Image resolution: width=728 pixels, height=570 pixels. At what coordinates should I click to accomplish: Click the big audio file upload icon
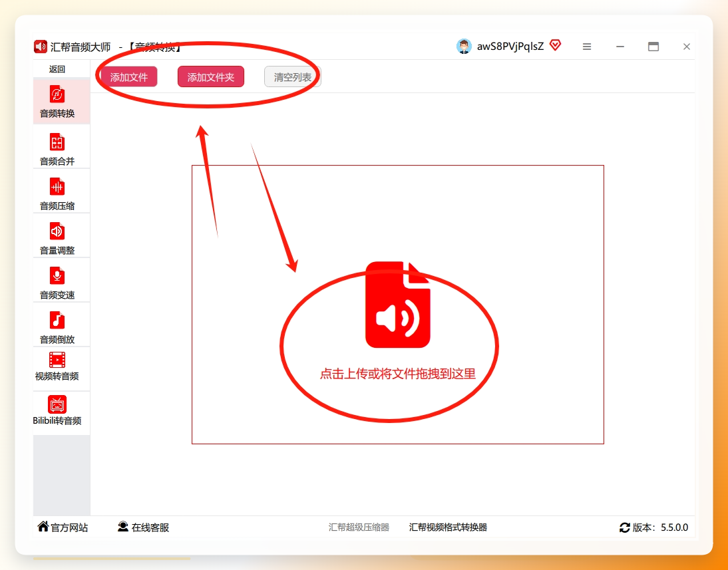(398, 305)
